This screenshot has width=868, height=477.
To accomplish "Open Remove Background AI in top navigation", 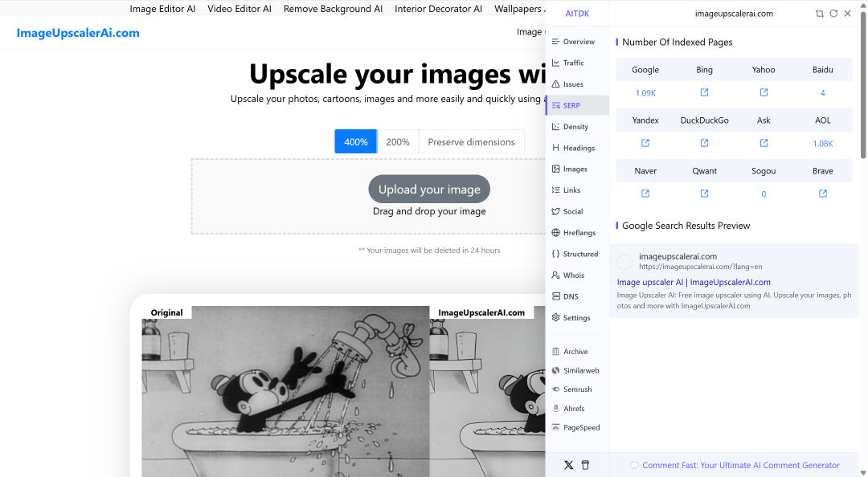I will 333,9.
